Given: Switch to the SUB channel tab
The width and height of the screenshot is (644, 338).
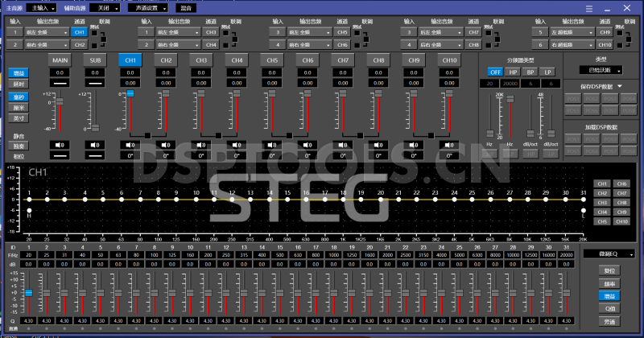Looking at the screenshot, I should [95, 60].
